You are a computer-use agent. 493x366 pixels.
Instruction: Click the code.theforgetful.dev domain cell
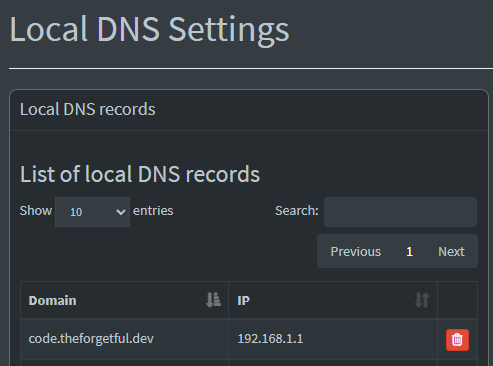click(124, 339)
